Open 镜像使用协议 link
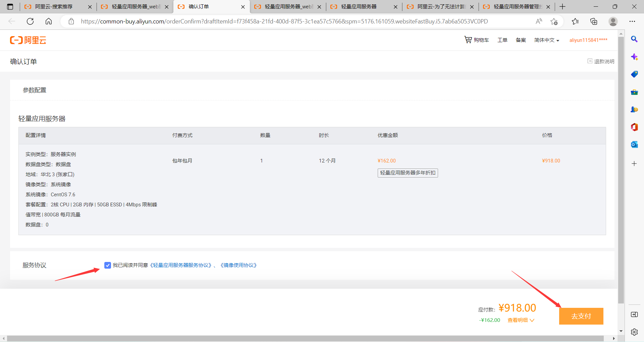 pos(238,265)
